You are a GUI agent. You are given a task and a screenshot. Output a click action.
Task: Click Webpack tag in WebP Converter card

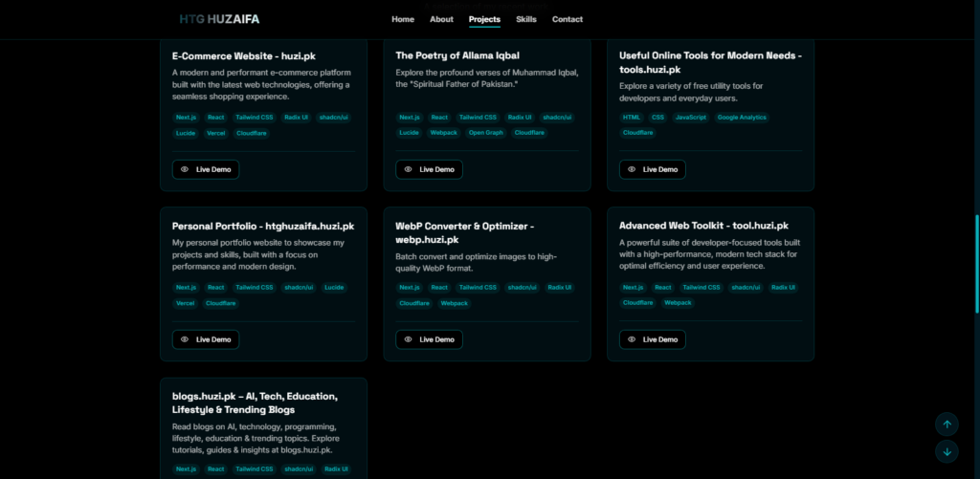point(454,303)
